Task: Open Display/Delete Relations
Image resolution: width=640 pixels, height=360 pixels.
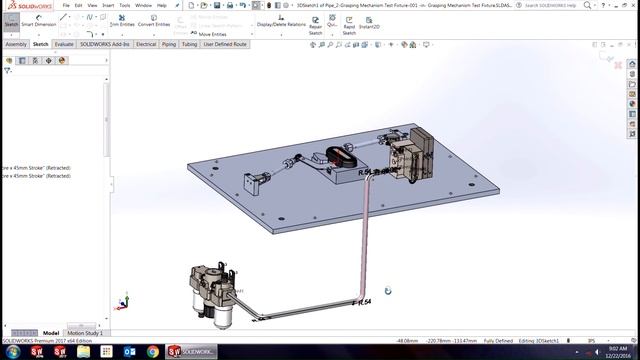Action: click(281, 21)
